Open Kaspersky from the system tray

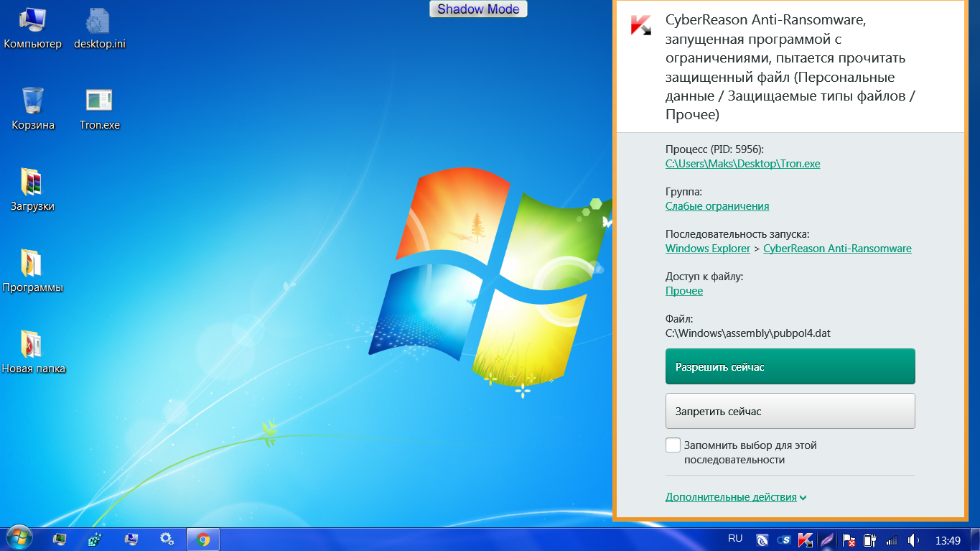(x=806, y=540)
